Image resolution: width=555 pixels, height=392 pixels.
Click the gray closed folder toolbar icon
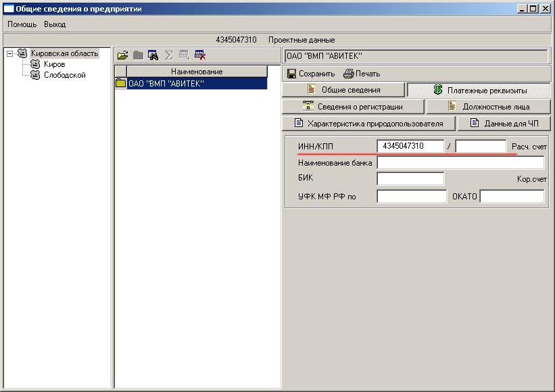(138, 55)
